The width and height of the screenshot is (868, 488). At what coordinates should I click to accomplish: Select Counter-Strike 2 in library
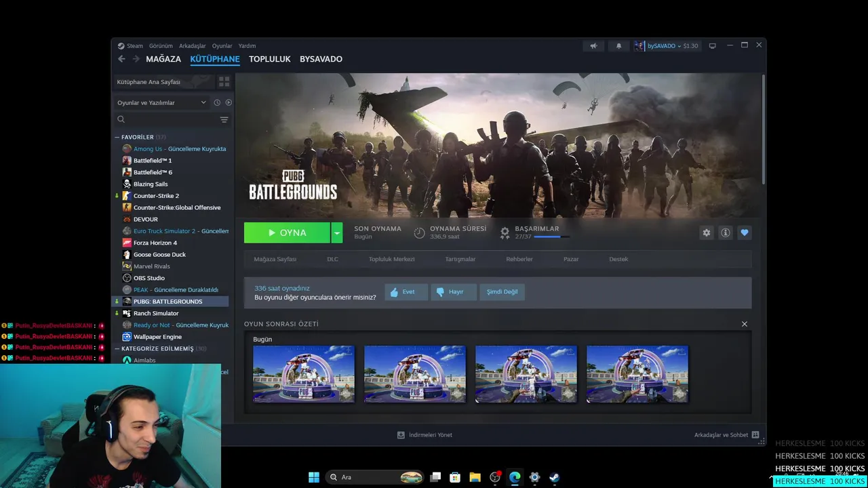tap(156, 196)
